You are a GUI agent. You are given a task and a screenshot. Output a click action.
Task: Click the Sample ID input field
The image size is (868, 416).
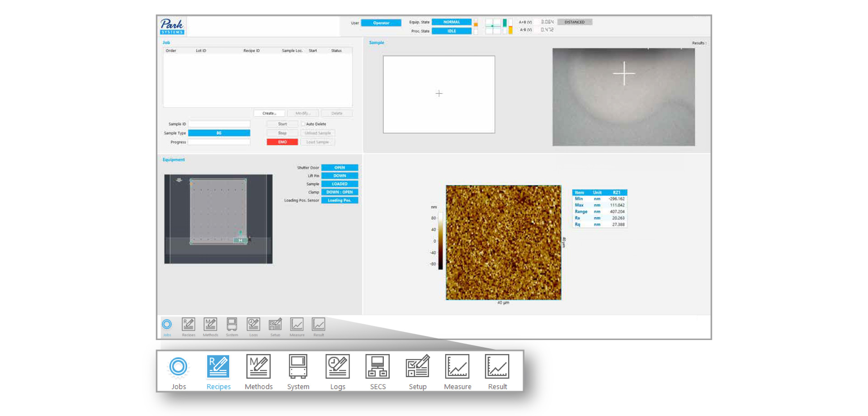(x=219, y=124)
